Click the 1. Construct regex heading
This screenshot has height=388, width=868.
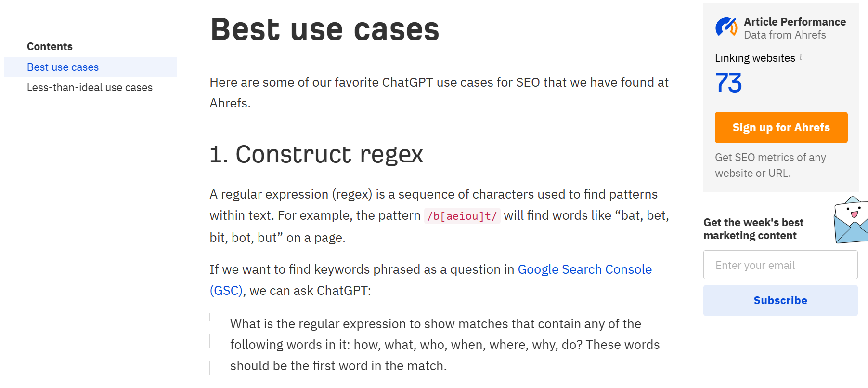point(316,154)
